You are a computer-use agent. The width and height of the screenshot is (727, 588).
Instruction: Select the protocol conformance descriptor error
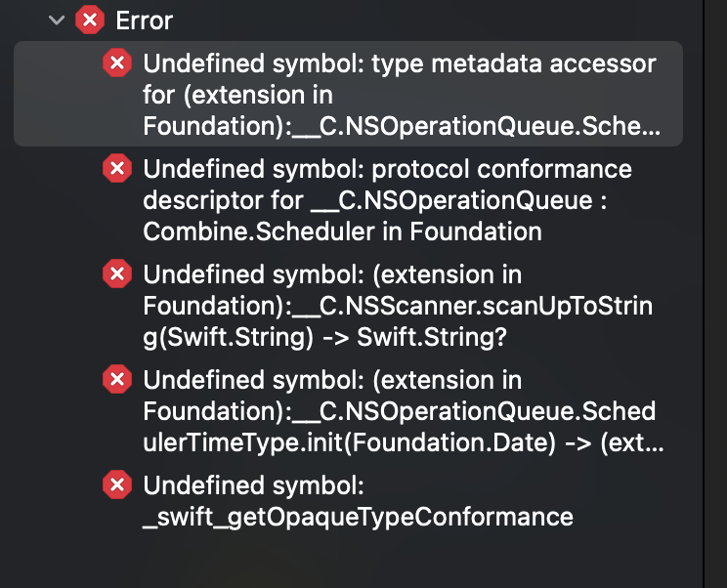click(387, 200)
